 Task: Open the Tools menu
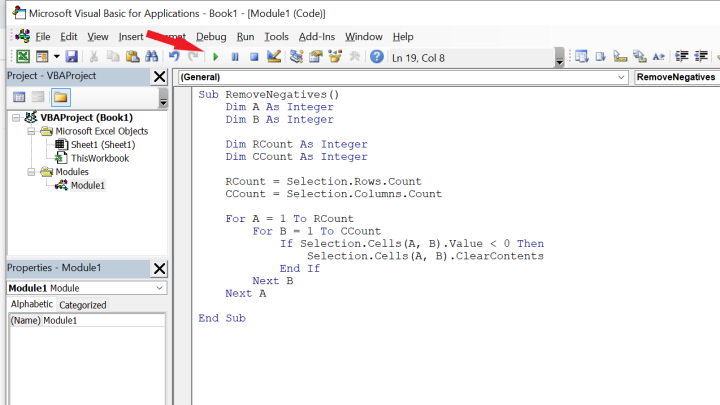pyautogui.click(x=276, y=37)
